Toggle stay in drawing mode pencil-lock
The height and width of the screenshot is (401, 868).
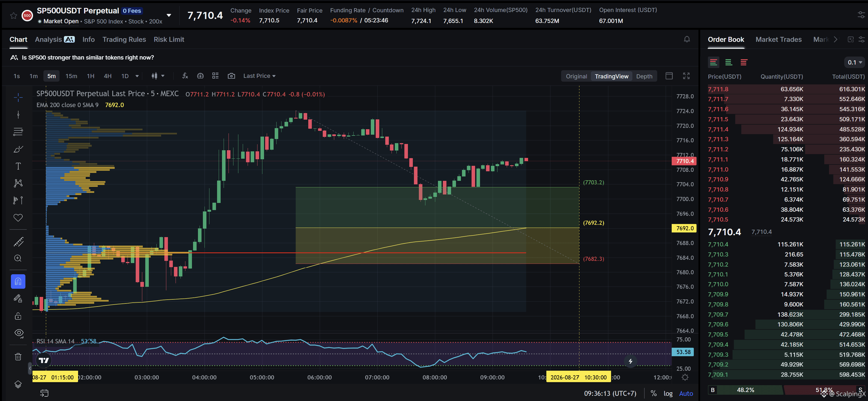18,299
